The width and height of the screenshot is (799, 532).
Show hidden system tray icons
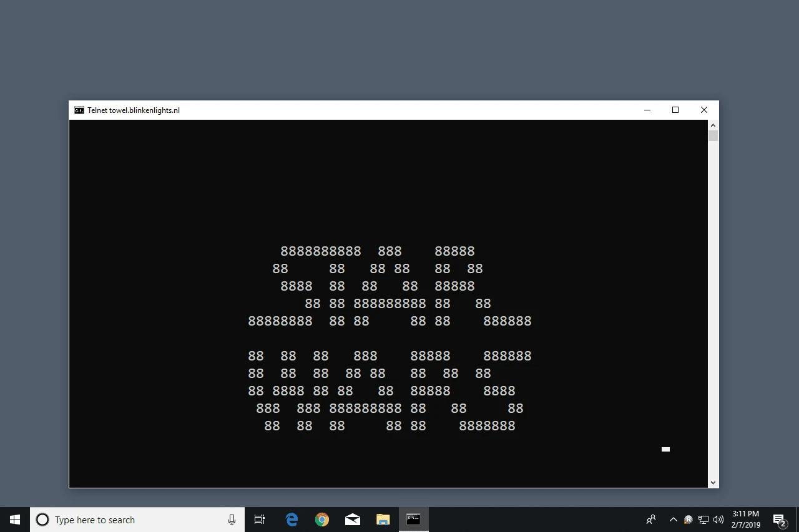tap(673, 520)
